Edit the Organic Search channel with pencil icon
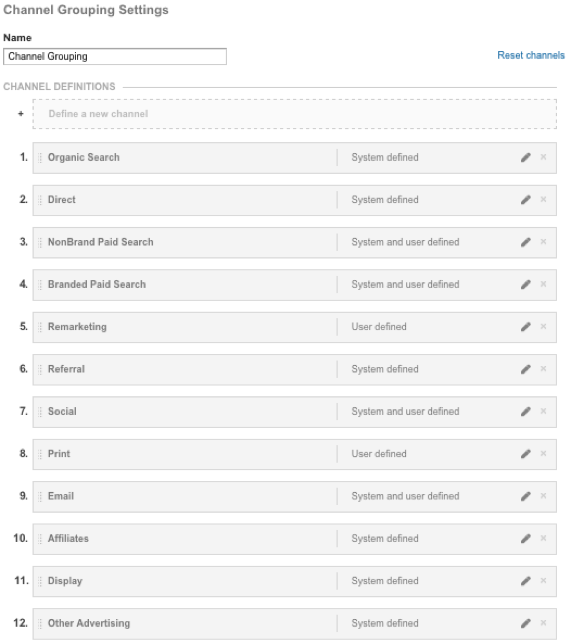This screenshot has width=571, height=644. 525,158
